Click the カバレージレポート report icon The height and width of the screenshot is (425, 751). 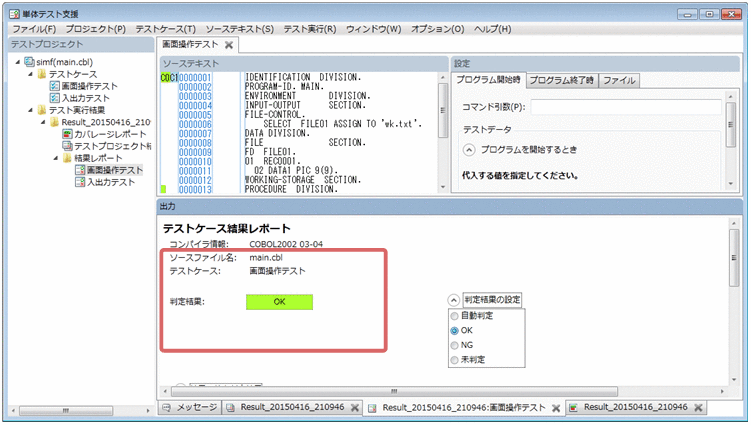(68, 134)
